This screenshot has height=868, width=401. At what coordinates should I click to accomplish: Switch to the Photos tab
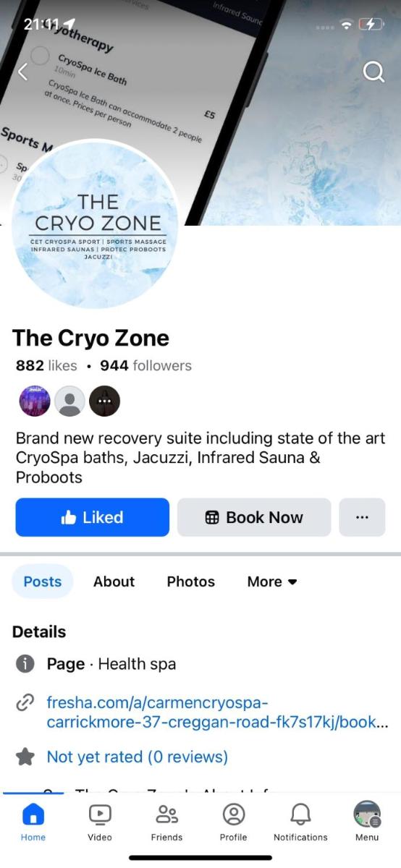pos(190,582)
